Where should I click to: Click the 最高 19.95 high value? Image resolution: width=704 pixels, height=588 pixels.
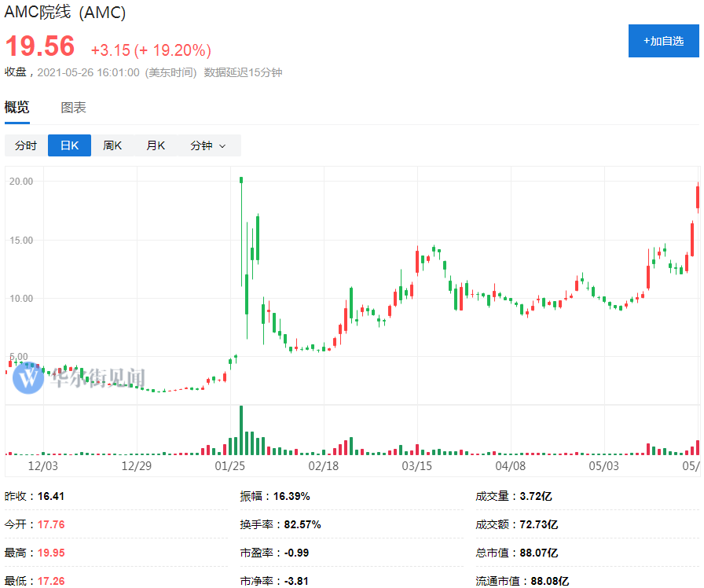pos(51,553)
